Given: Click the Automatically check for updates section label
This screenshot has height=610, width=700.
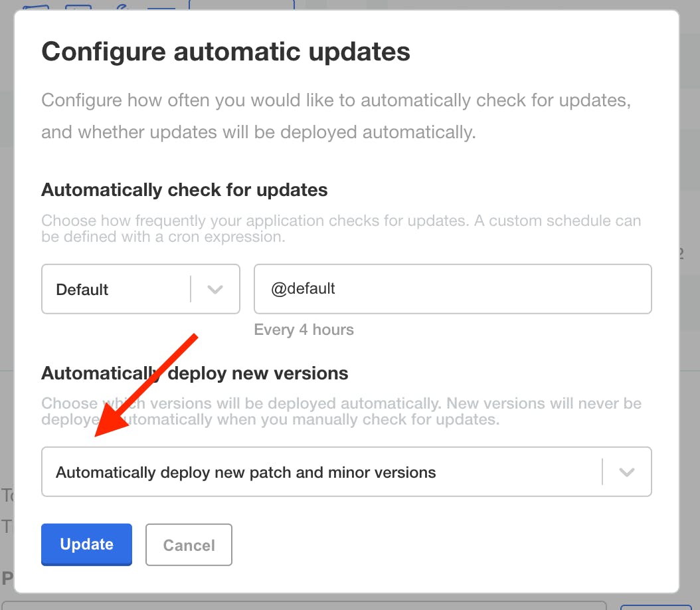Looking at the screenshot, I should coord(185,189).
